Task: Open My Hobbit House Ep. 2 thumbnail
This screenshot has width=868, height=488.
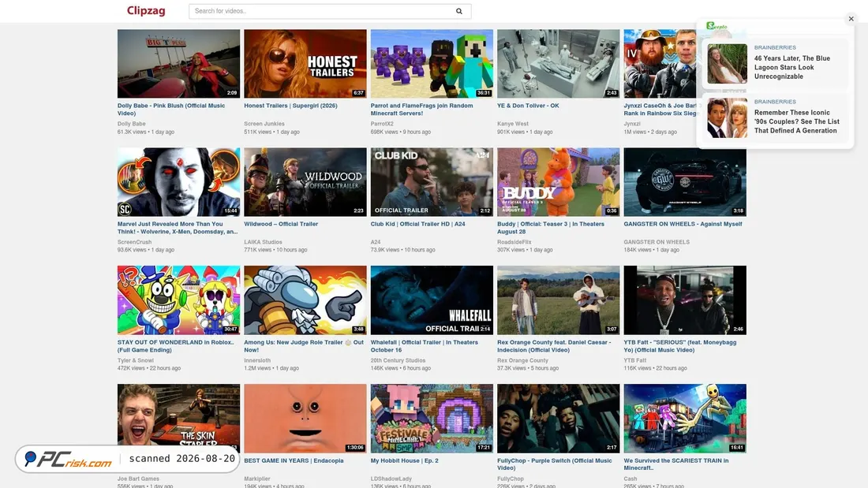Action: [x=432, y=419]
